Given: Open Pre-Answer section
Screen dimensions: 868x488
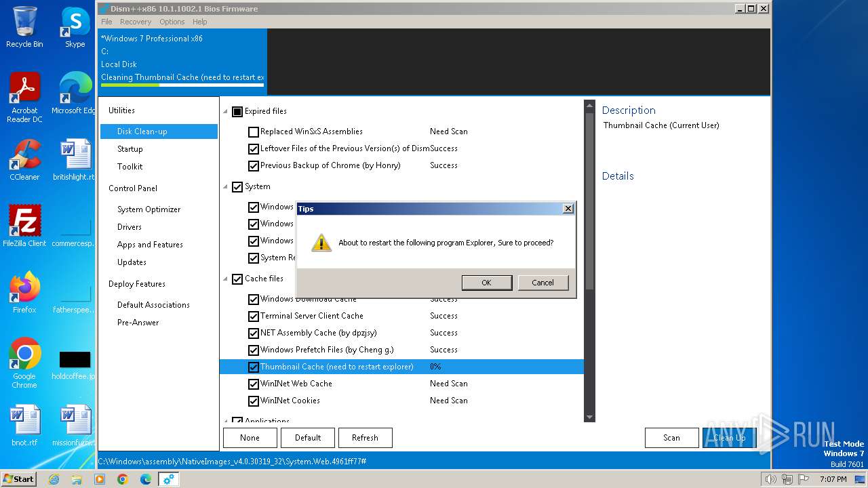Looking at the screenshot, I should (x=138, y=323).
